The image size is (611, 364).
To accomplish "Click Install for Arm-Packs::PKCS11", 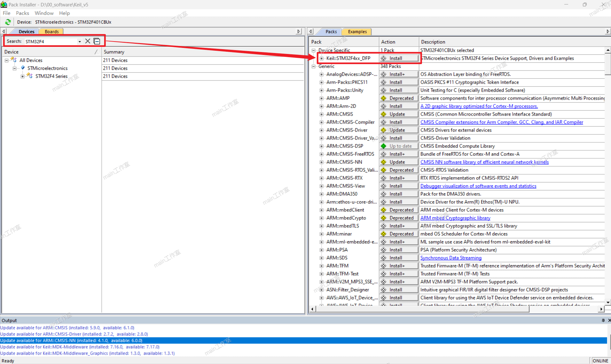I will click(x=399, y=82).
